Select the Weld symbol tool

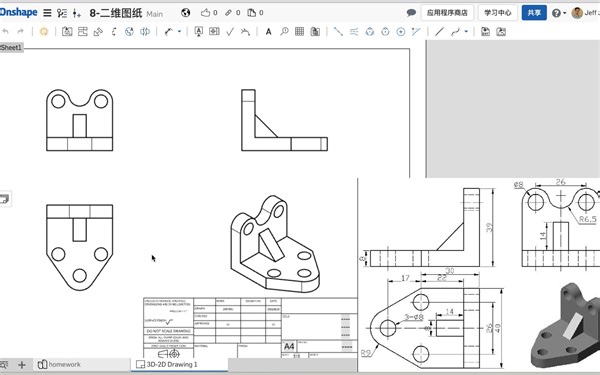(245, 31)
